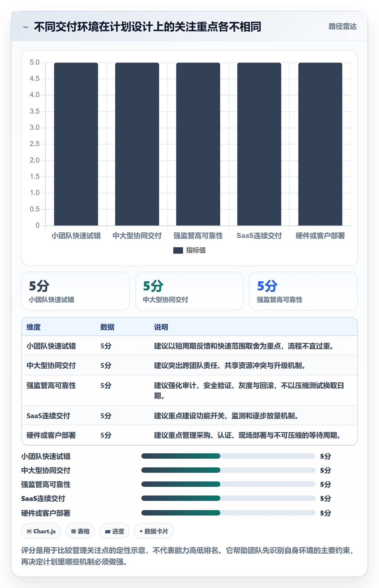Viewport: 379px width, 588px height.
Task: Click the SaaS连续交付 progress bar
Action: 228,498
